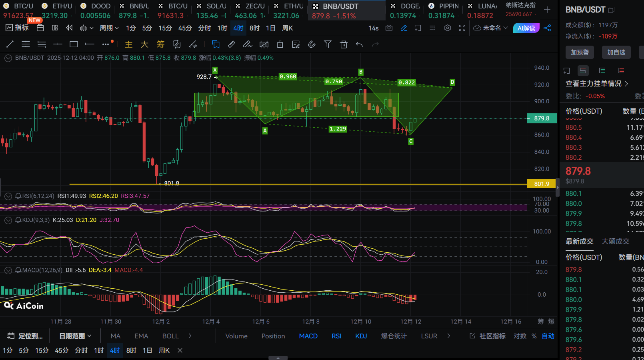The width and height of the screenshot is (644, 360).
Task: Open chart settings hexagon icon
Action: (x=448, y=28)
